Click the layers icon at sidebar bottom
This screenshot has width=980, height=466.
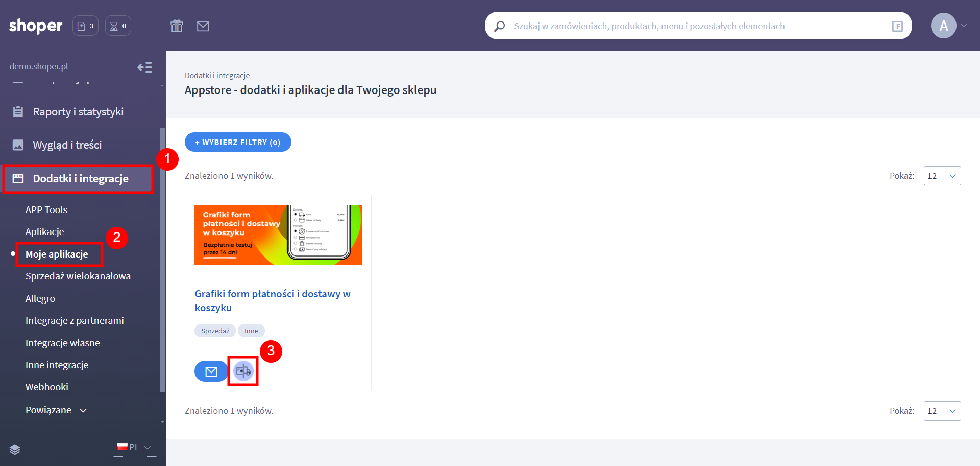point(15,449)
